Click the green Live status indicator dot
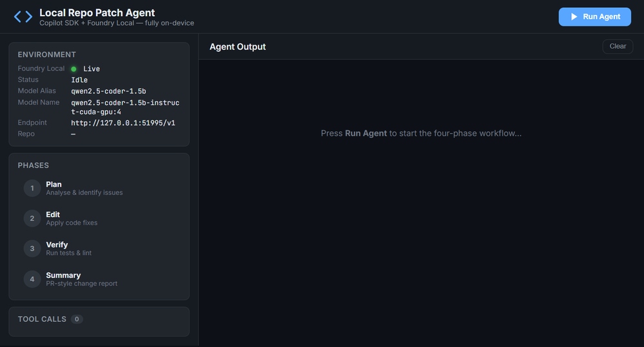 (x=73, y=69)
